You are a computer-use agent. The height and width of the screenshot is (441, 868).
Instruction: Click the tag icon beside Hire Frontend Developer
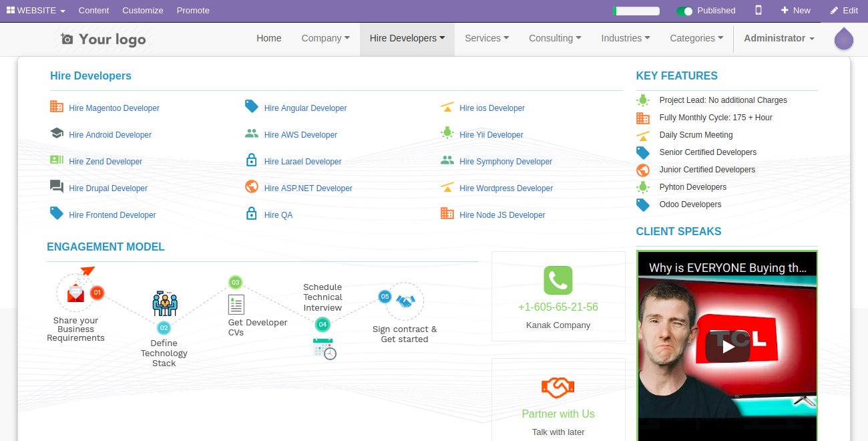(x=57, y=213)
